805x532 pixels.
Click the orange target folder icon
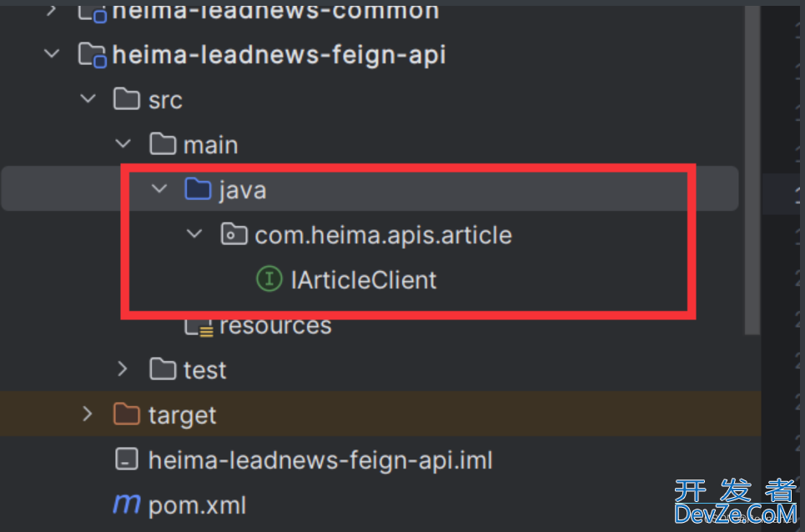click(x=127, y=414)
